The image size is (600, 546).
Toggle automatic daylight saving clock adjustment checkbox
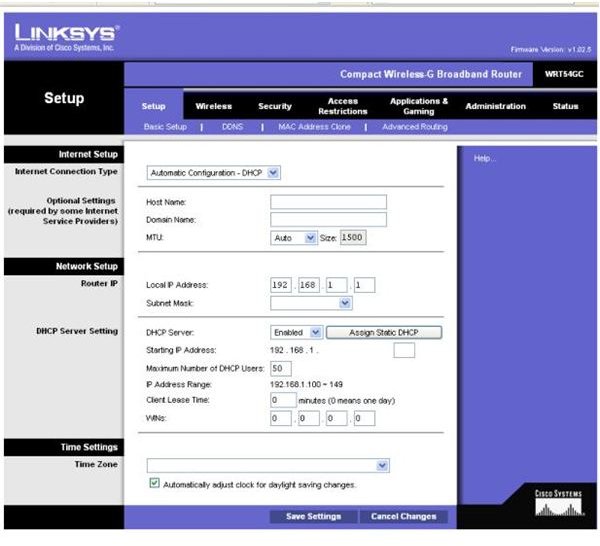click(154, 483)
